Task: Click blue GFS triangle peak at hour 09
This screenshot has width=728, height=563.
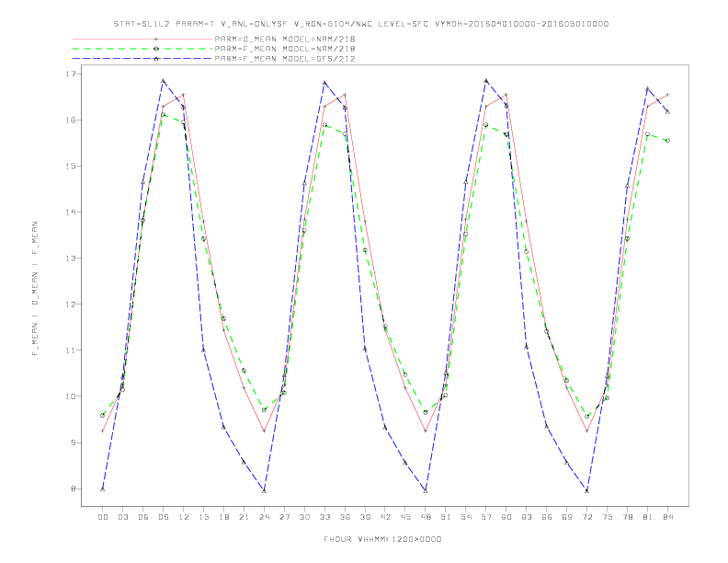Action: tap(163, 81)
